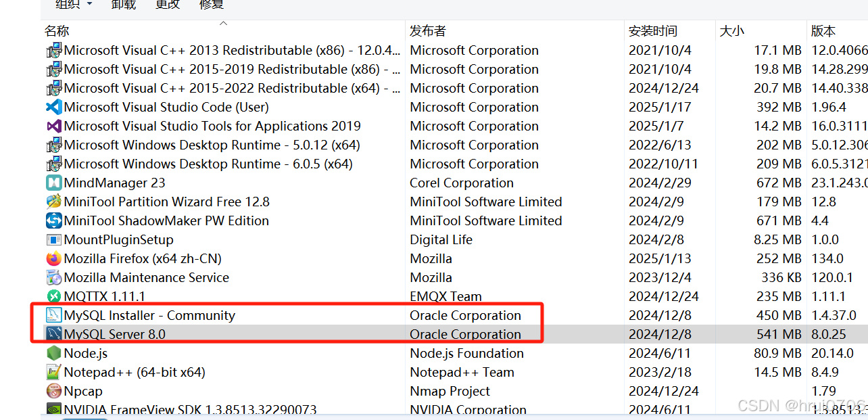Click the Visual Studio Code icon
The width and height of the screenshot is (868, 420).
54,107
